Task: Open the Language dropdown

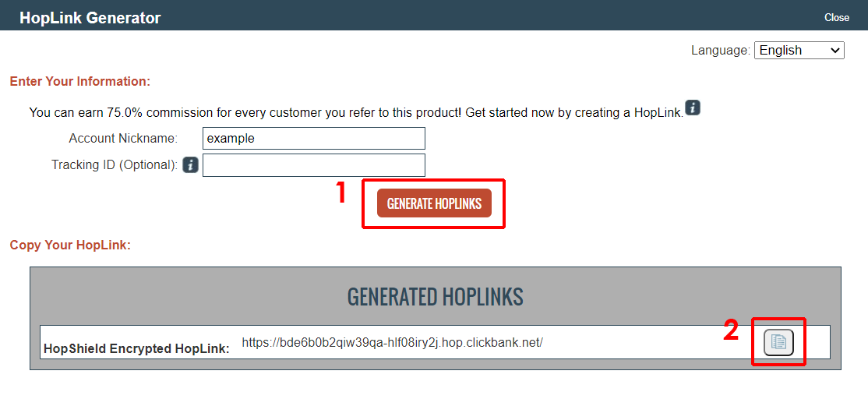Action: [x=799, y=51]
